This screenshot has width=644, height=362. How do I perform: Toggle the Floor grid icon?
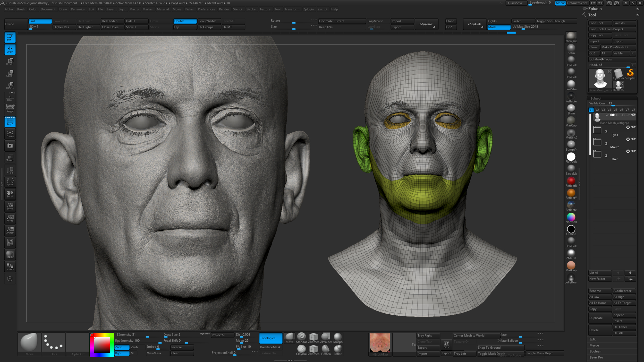pyautogui.click(x=10, y=98)
